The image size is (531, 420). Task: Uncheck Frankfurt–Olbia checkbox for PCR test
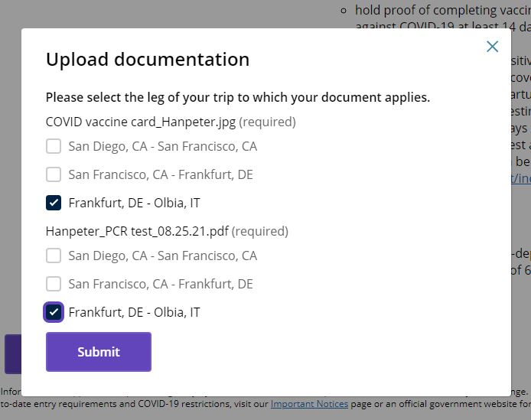click(x=54, y=312)
